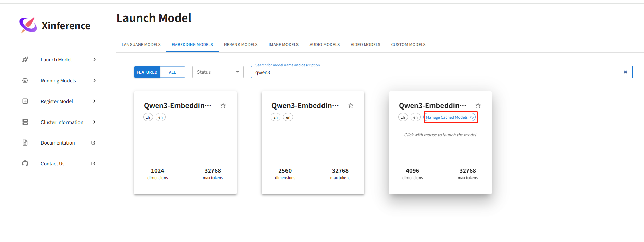The width and height of the screenshot is (644, 242).
Task: Favorite the 2560-dimension Qwen3-Embedding card star
Action: [351, 105]
